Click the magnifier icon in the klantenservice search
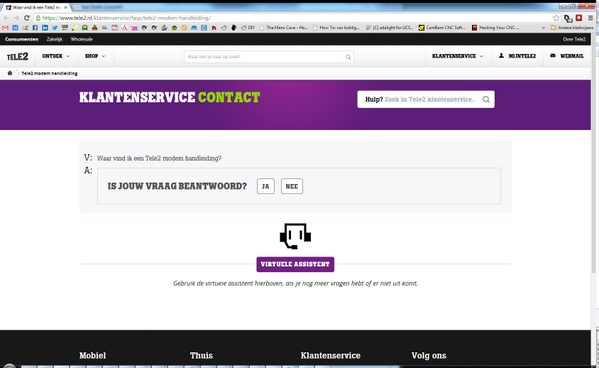 (x=486, y=99)
